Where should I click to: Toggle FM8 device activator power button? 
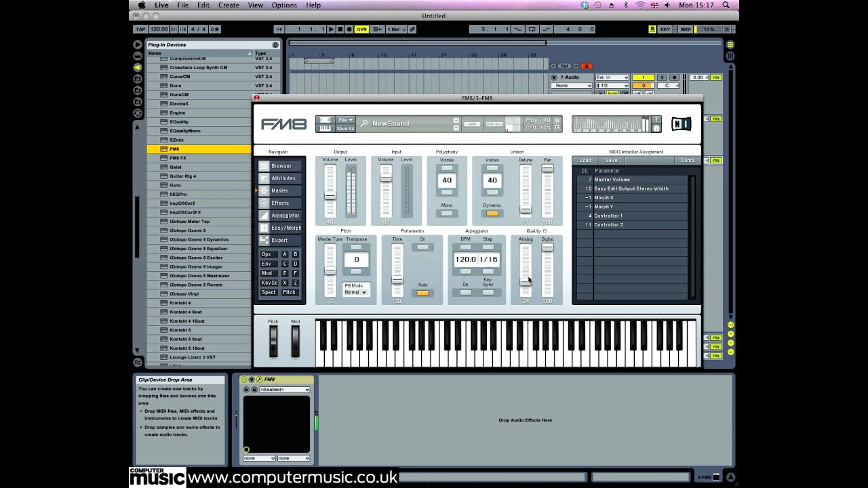coord(244,380)
